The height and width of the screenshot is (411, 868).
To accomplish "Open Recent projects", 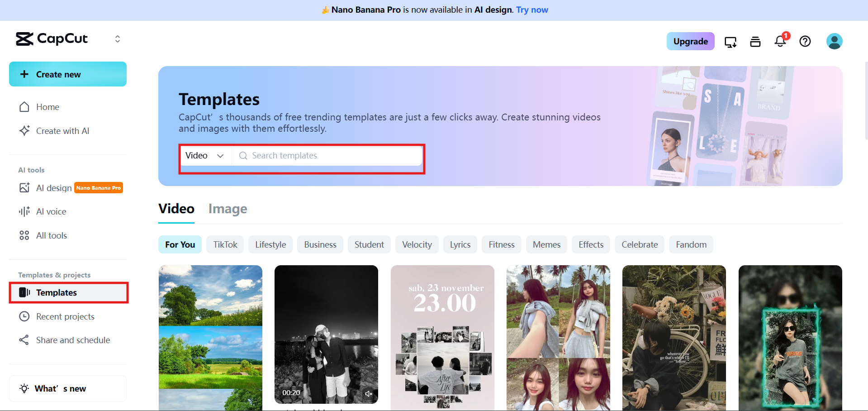I will 65,316.
